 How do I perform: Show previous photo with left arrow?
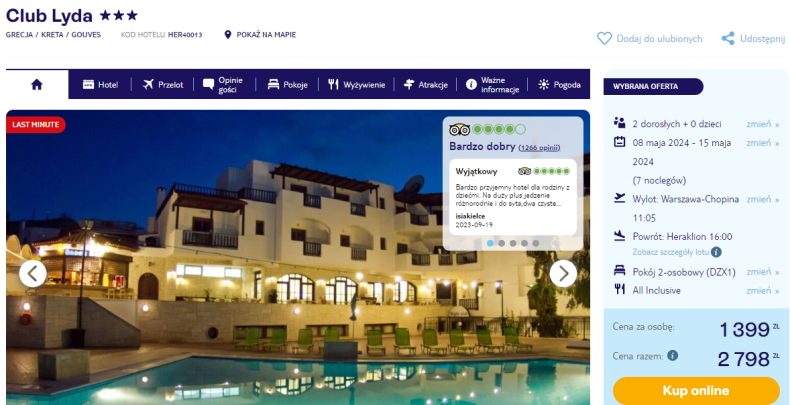33,274
